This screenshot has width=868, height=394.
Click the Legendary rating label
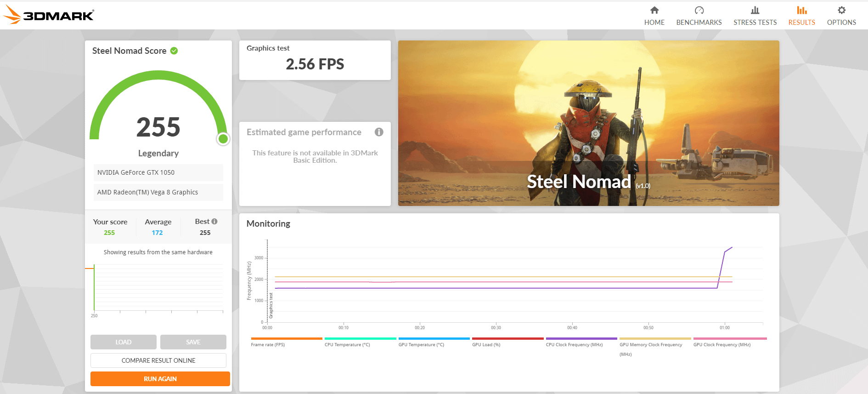point(158,153)
